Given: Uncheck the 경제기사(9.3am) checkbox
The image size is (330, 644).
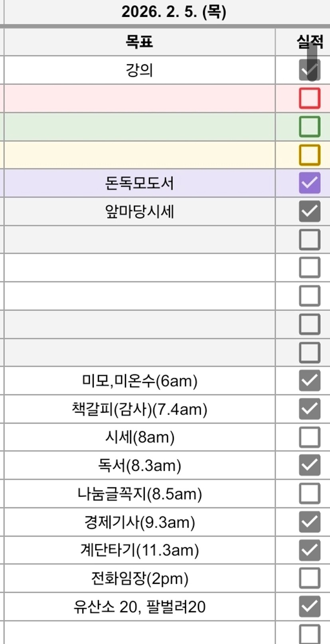Looking at the screenshot, I should 309,522.
